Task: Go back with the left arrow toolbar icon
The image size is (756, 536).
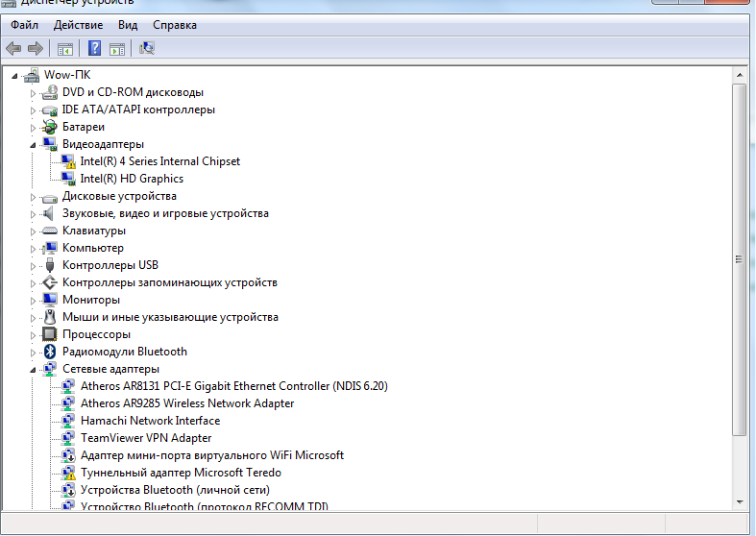Action: click(13, 48)
